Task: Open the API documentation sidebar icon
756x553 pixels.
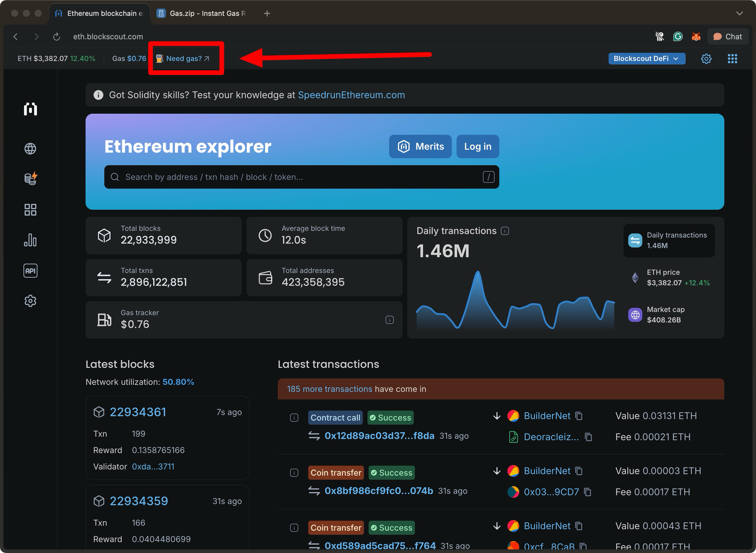Action: point(30,270)
